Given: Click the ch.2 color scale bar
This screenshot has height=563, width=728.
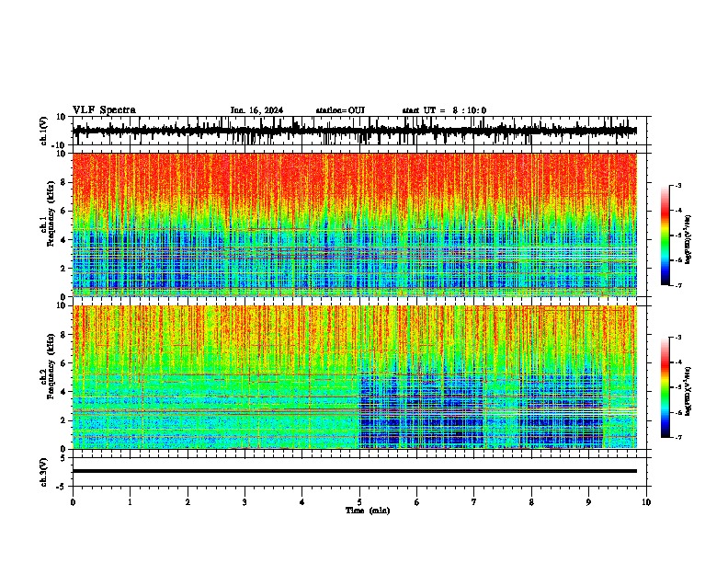Looking at the screenshot, I should (665, 387).
